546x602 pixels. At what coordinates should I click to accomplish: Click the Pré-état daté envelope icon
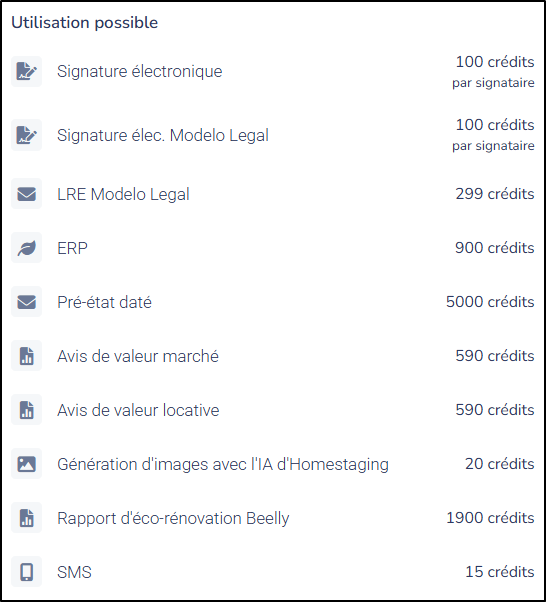[x=26, y=302]
